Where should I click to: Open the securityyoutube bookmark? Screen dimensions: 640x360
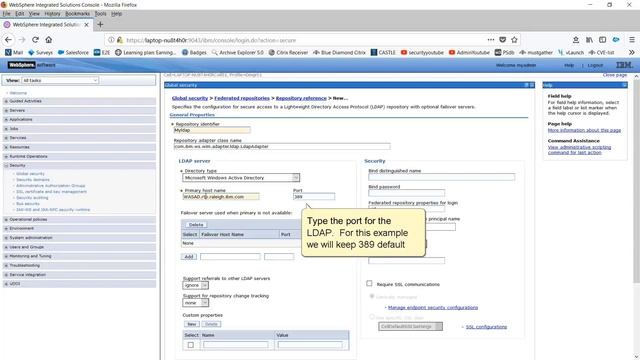click(x=422, y=52)
